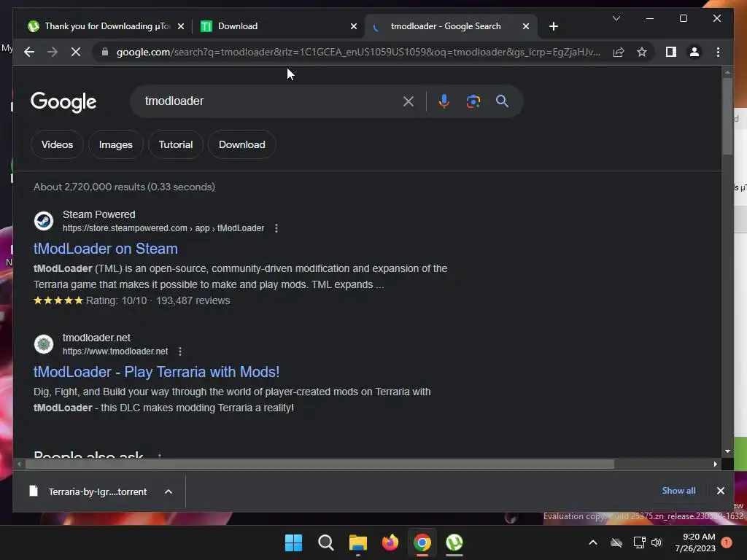Open more options for tmodloader.net result

point(180,351)
